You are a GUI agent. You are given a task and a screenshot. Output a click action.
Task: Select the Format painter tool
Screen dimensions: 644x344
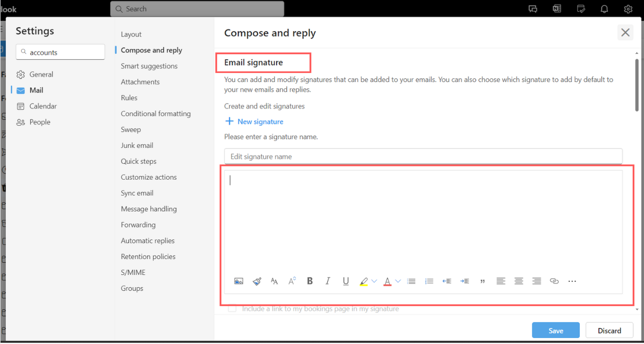click(x=257, y=281)
